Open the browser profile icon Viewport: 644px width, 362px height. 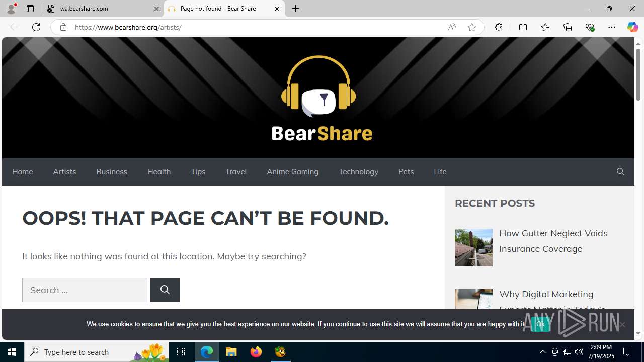coord(11,9)
